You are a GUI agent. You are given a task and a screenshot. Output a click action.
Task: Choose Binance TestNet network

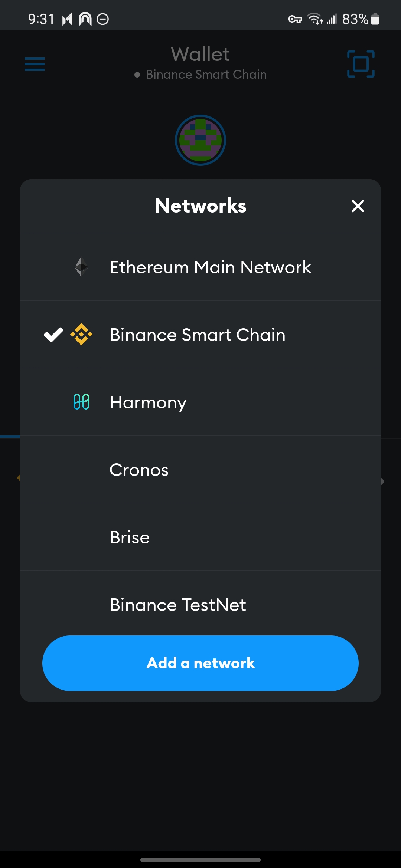pos(200,605)
